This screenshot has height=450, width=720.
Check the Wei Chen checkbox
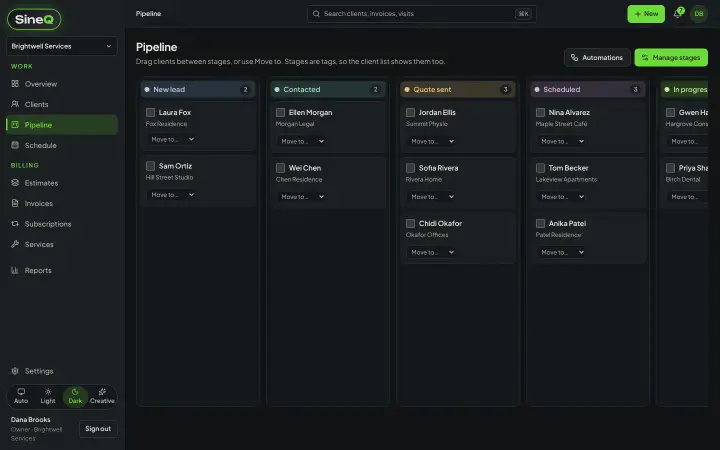coord(280,168)
